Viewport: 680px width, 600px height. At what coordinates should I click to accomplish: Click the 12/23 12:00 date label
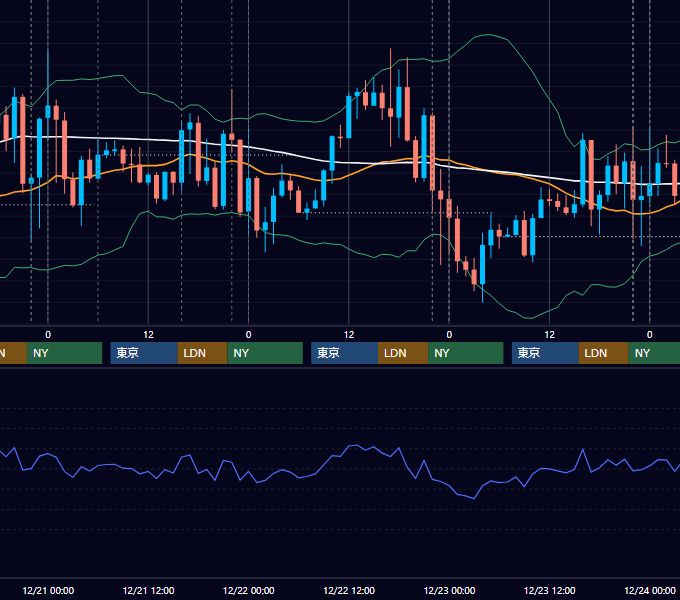point(549,590)
